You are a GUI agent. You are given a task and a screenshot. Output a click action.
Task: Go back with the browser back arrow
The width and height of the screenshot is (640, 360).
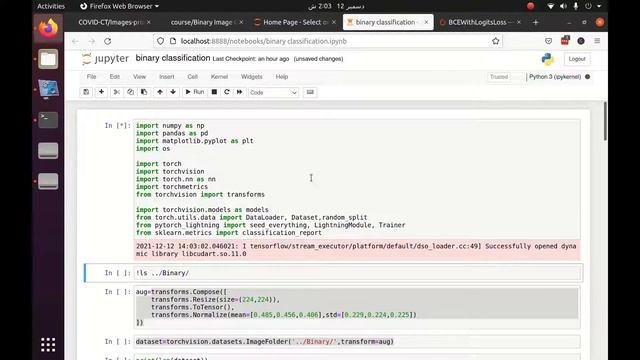pyautogui.click(x=75, y=41)
